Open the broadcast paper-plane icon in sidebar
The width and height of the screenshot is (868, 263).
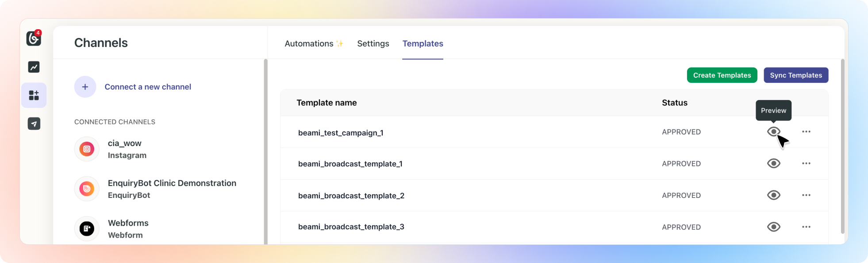(x=34, y=124)
